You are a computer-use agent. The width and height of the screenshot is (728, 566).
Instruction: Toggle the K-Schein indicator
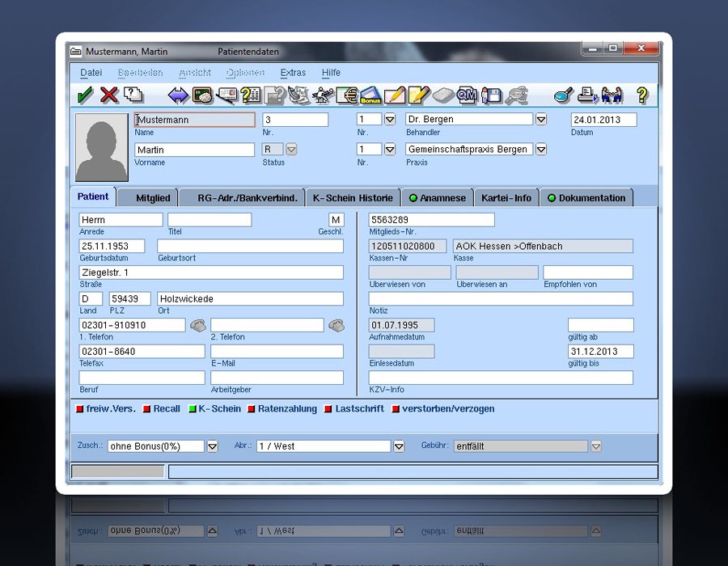pos(193,409)
